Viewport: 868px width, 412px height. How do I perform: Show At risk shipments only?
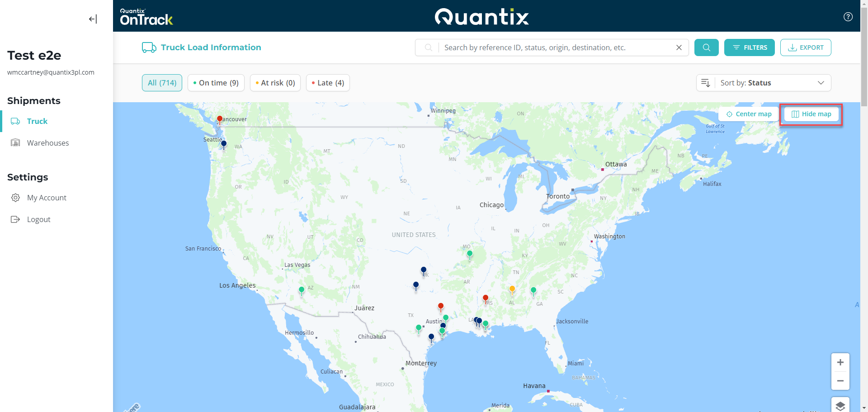[x=275, y=83]
